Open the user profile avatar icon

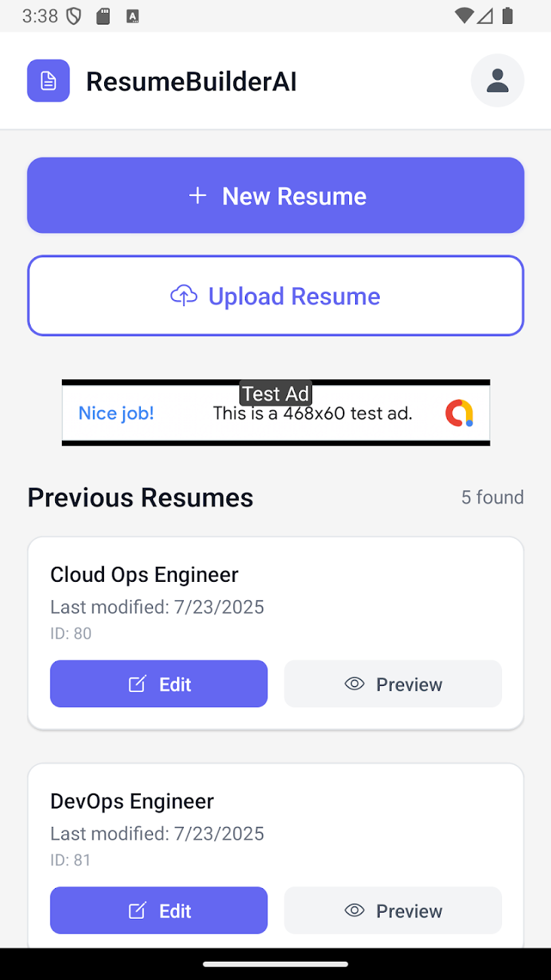pyautogui.click(x=497, y=80)
